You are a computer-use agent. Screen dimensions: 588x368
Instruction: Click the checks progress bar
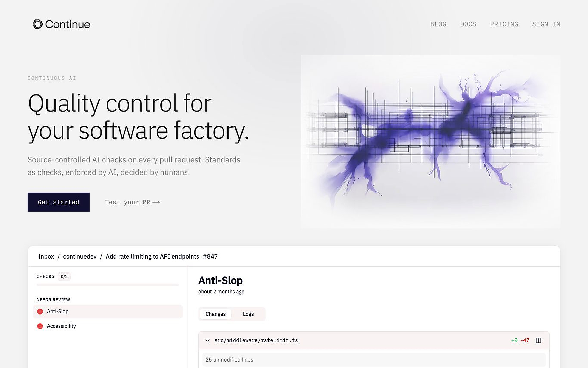pos(108,285)
